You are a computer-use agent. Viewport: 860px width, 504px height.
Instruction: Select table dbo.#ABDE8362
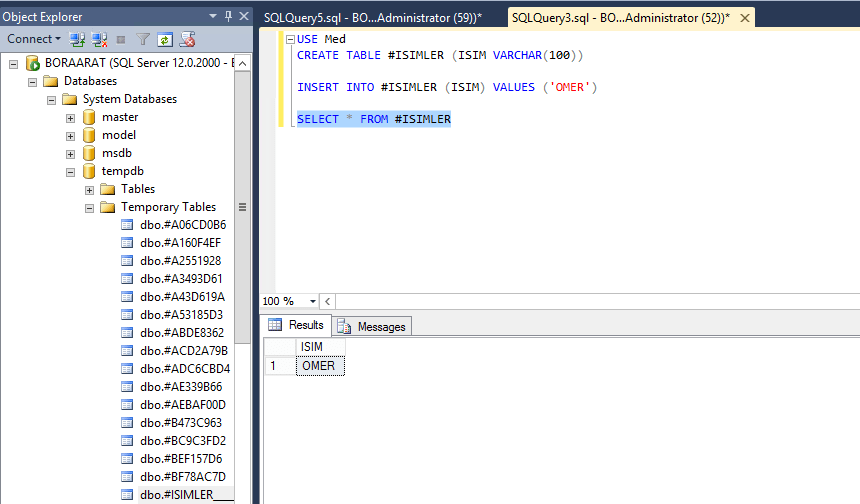(182, 333)
